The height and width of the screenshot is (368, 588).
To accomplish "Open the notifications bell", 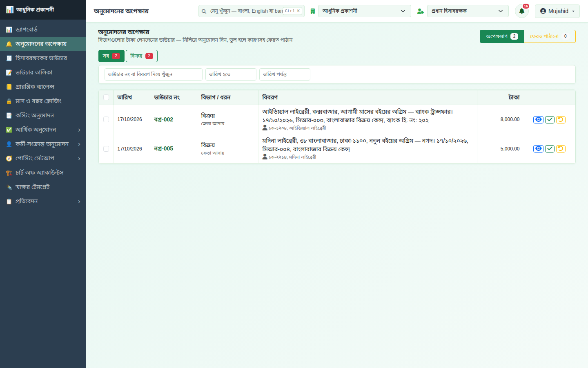I will tap(521, 11).
